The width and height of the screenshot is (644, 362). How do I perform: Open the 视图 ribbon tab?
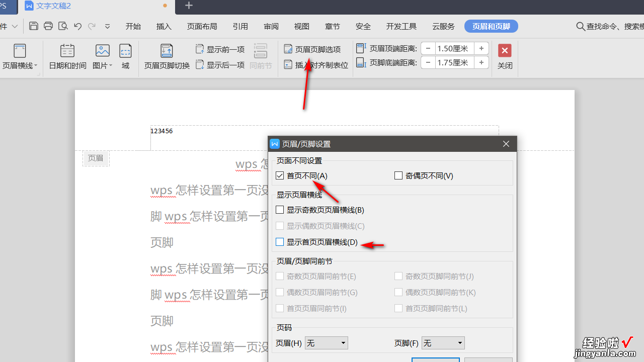pyautogui.click(x=302, y=26)
